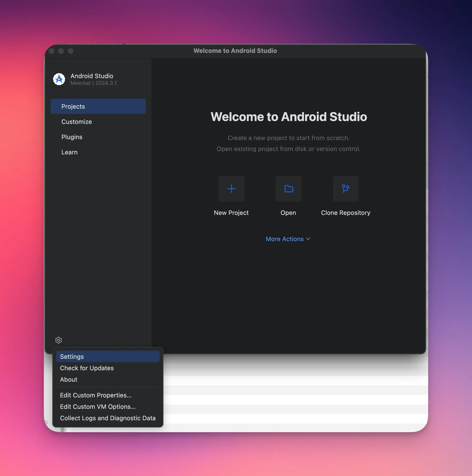Switch to the Plugins section
The height and width of the screenshot is (476, 472).
click(98, 137)
